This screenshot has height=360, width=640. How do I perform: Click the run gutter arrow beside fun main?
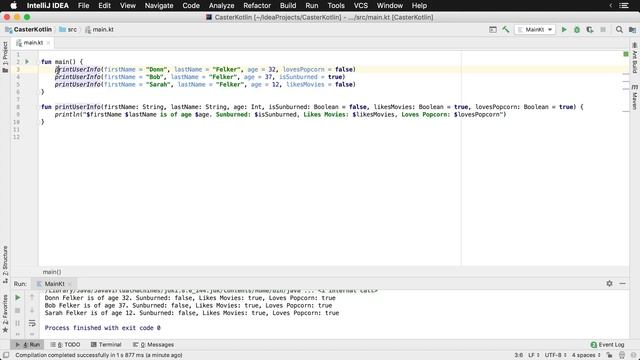pos(27,62)
